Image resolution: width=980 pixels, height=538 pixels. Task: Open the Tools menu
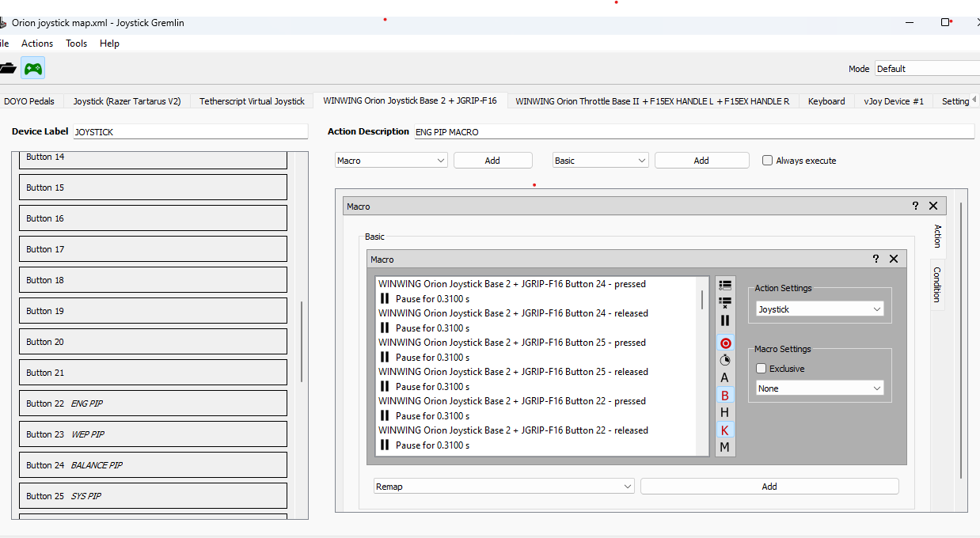point(77,44)
